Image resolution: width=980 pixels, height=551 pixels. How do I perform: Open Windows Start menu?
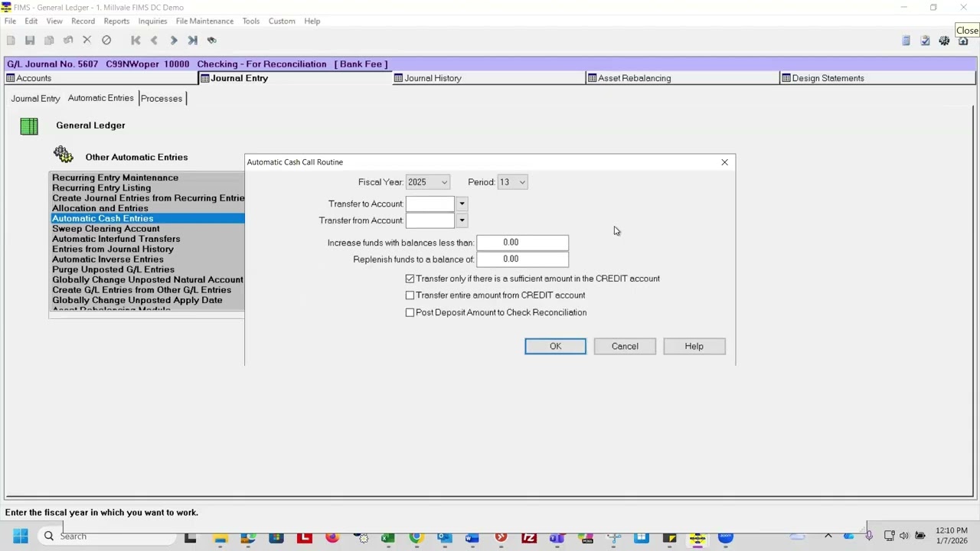(20, 536)
